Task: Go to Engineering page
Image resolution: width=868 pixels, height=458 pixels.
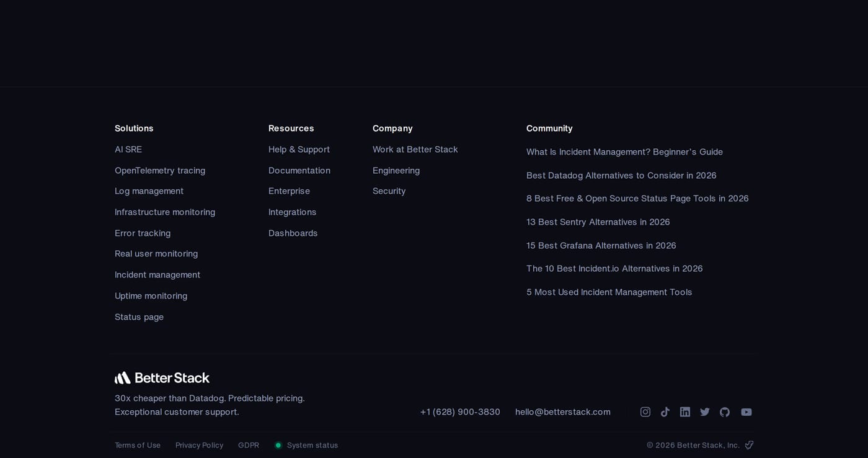Action: coord(396,171)
